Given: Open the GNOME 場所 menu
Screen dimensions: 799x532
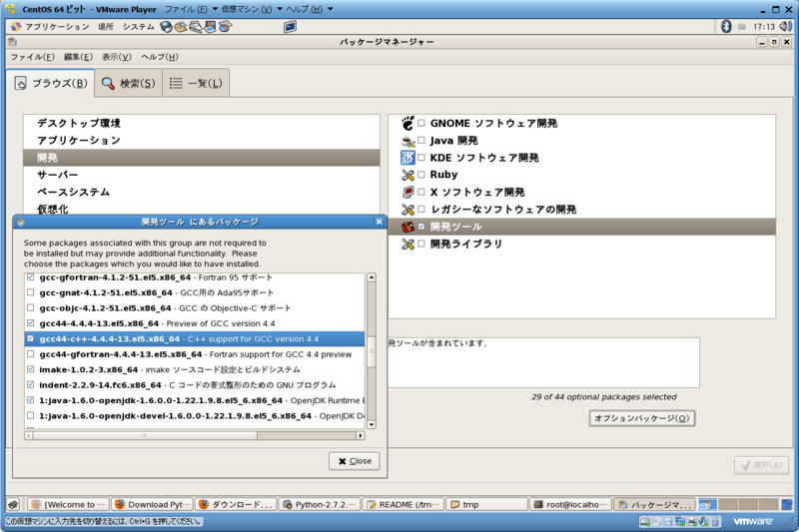Looking at the screenshot, I should [x=106, y=27].
